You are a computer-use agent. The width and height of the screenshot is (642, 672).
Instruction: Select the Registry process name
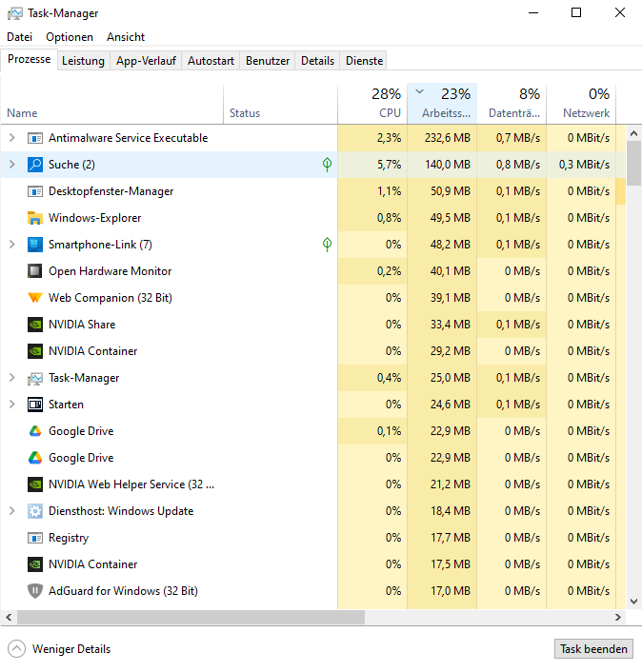[x=69, y=538]
